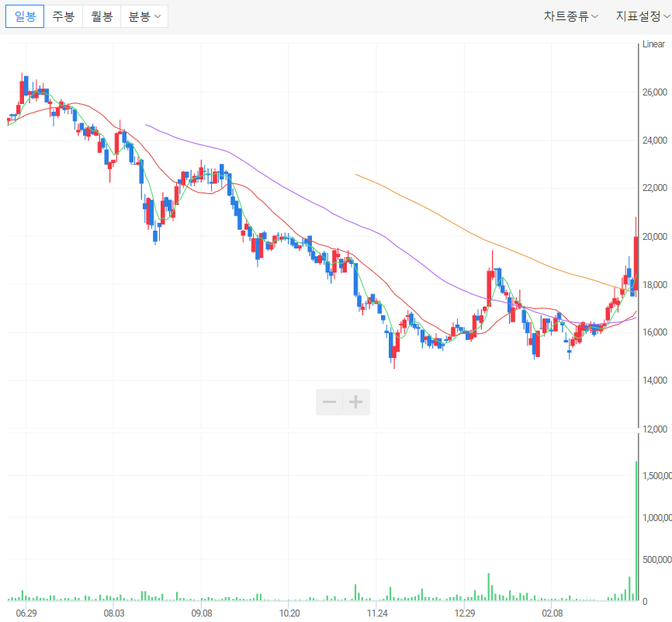672x622 pixels.
Task: Select the 일봉 daily chart tab
Action: pyautogui.click(x=25, y=16)
